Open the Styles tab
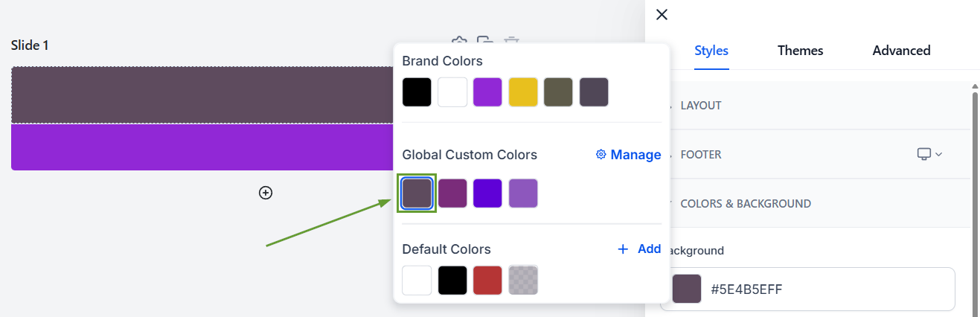Viewport: 980px width, 317px height. point(711,51)
